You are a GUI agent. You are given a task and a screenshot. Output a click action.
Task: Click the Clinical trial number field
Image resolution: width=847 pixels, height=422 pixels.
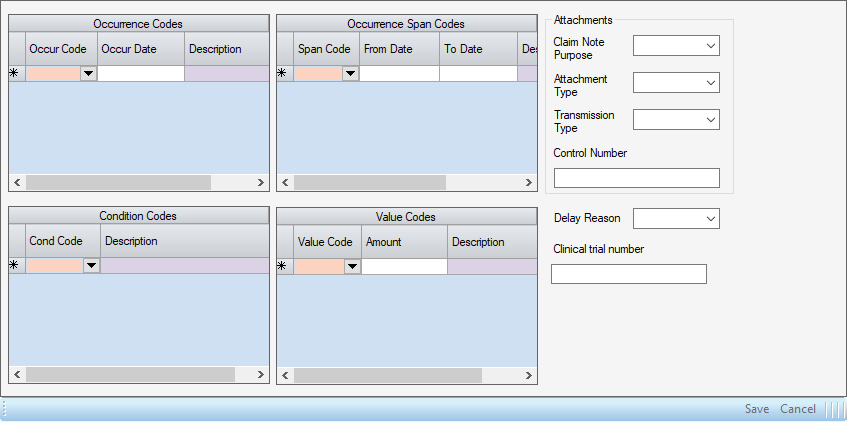[628, 274]
